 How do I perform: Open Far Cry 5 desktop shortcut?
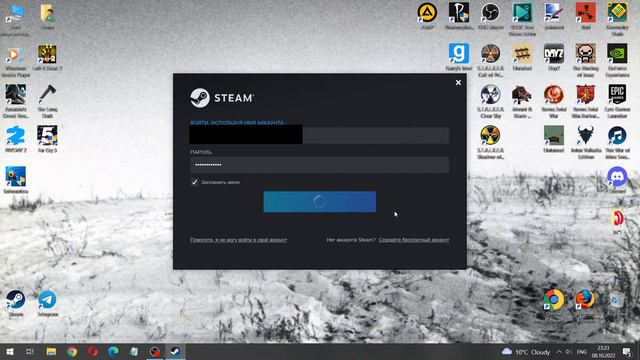click(x=47, y=139)
